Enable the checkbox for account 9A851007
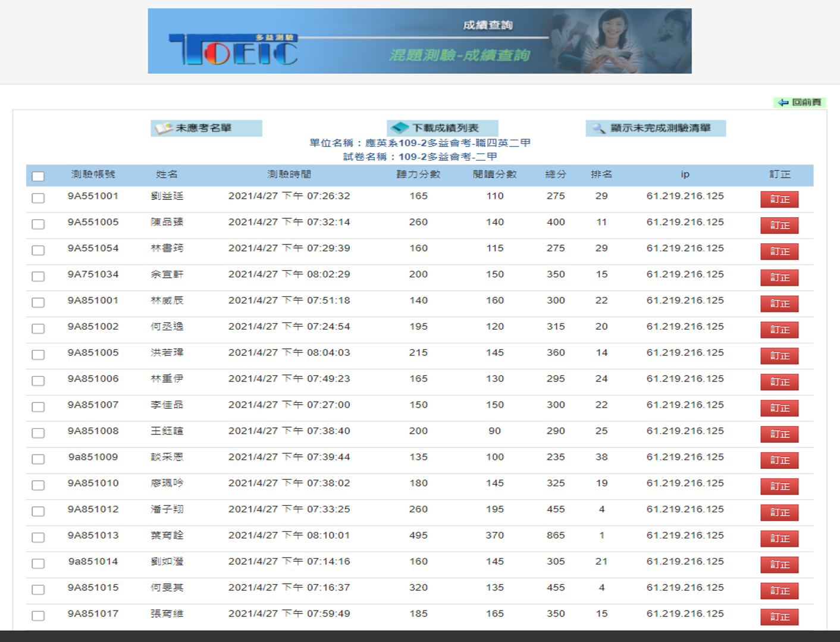The height and width of the screenshot is (642, 840). pos(38,408)
